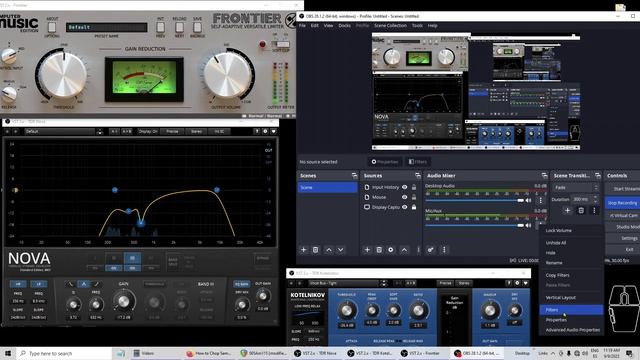Toggle Mouse source visibility eye

[x=404, y=197]
